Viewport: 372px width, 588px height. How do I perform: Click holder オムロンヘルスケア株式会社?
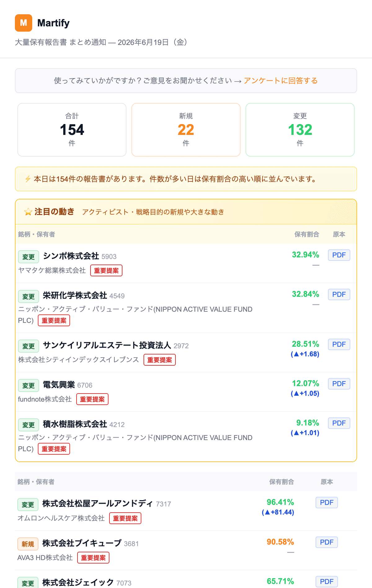point(61,518)
